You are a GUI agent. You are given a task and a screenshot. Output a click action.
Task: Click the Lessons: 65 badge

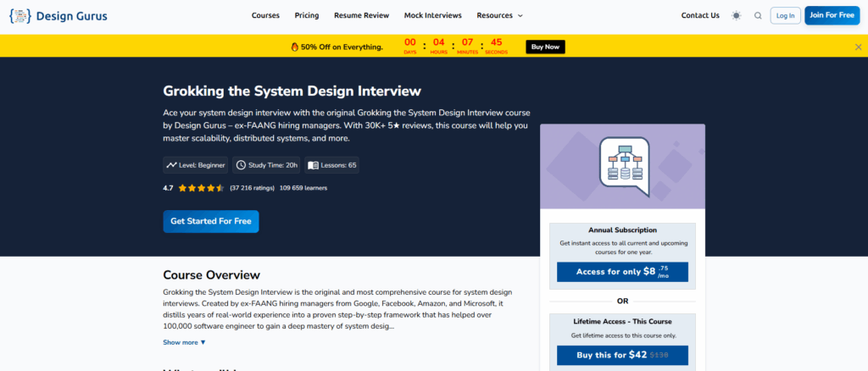pyautogui.click(x=332, y=165)
